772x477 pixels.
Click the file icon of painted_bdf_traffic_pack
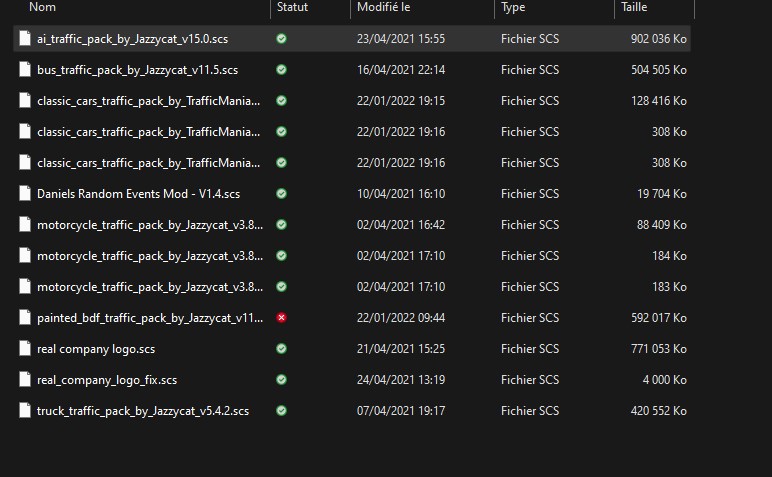(x=25, y=318)
